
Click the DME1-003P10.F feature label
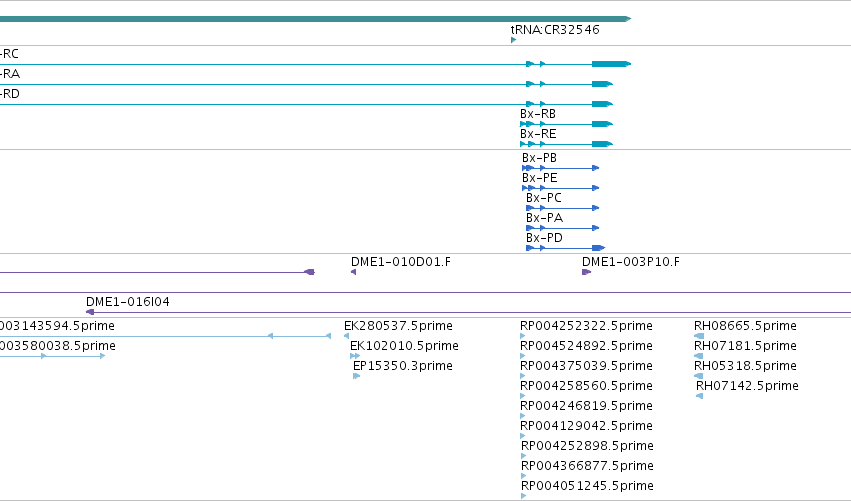(631, 262)
